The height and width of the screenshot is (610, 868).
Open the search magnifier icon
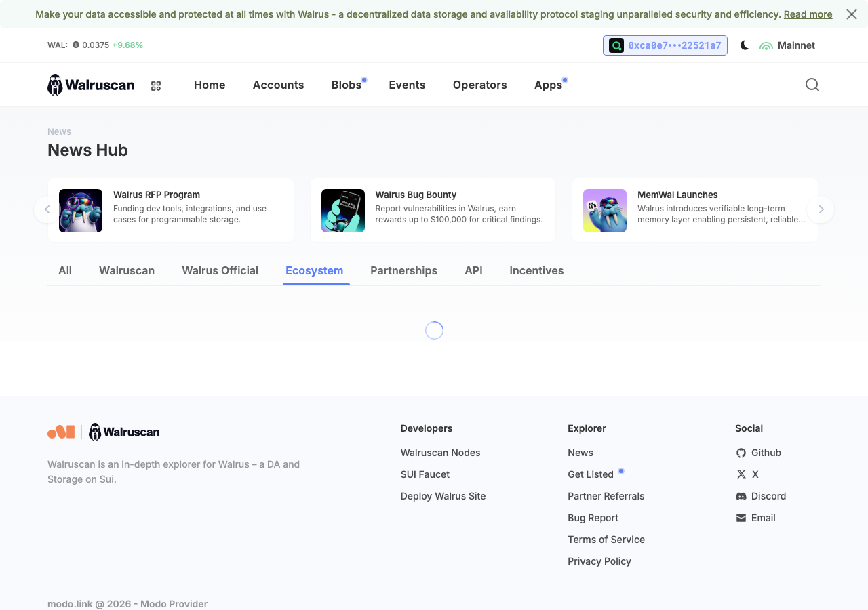[x=812, y=85]
